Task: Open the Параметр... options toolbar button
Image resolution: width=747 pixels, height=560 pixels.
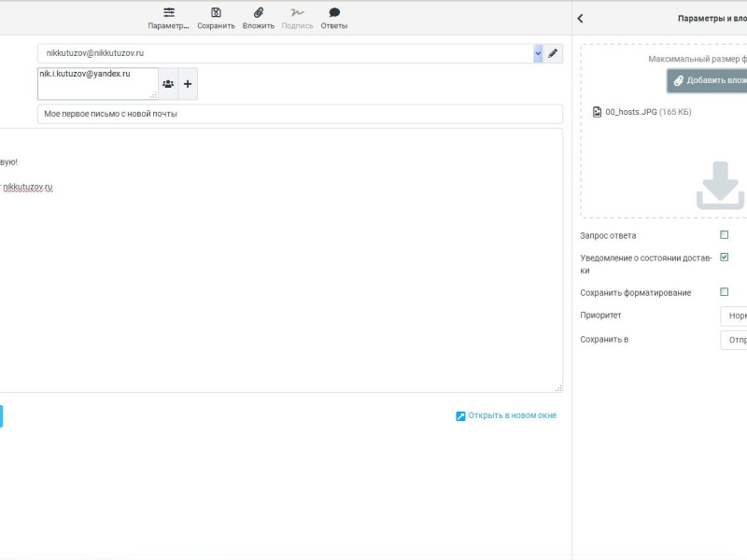Action: (168, 18)
